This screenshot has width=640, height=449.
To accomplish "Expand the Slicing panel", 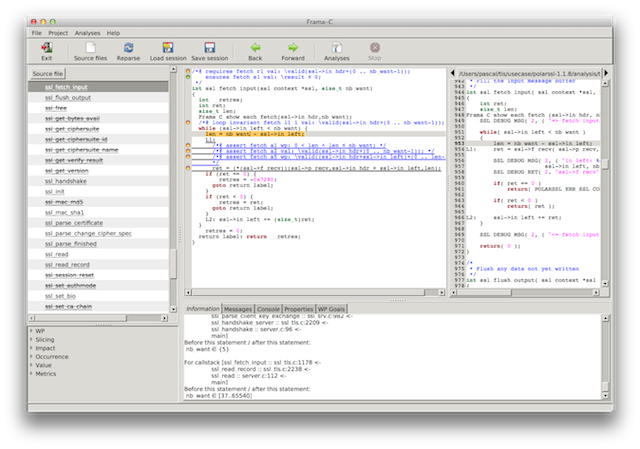I will click(31, 339).
